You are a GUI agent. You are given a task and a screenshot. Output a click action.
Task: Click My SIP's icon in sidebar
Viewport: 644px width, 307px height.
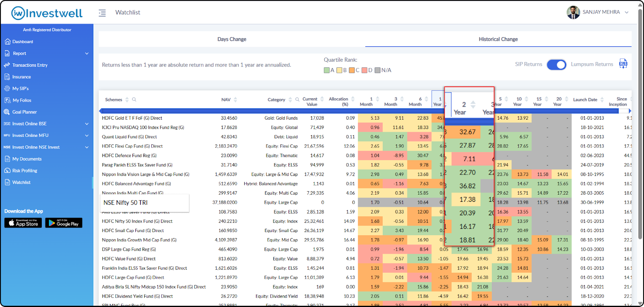click(7, 88)
